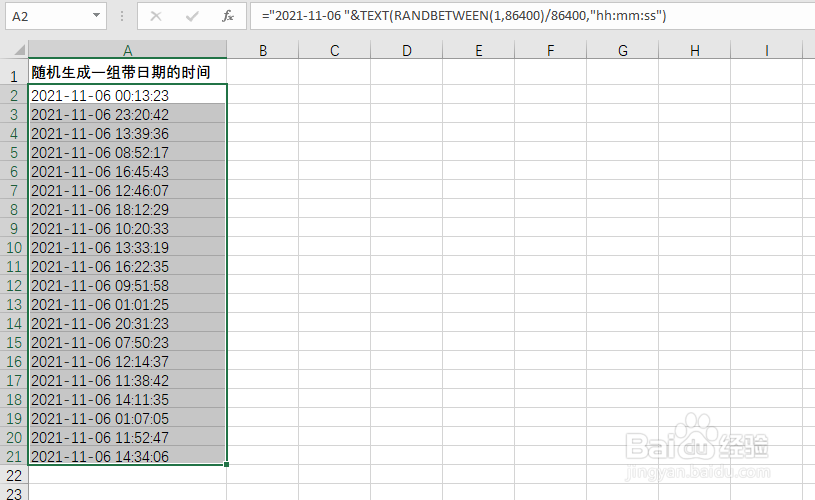Click cell with 2021-11-06 08:52:17
815x500 pixels.
[x=127, y=152]
